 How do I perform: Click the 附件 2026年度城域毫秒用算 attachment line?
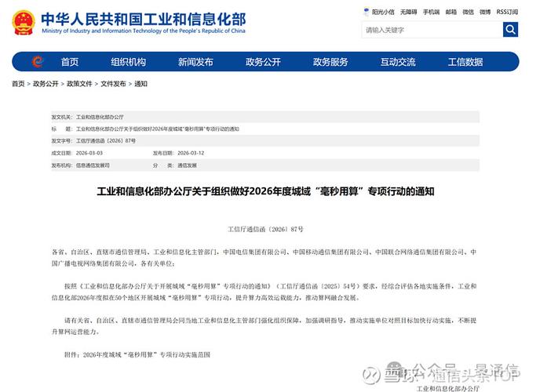coord(137,355)
